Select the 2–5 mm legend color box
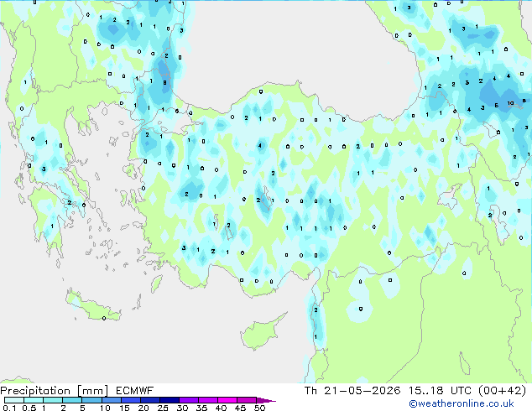The width and height of the screenshot is (532, 411). point(72,400)
